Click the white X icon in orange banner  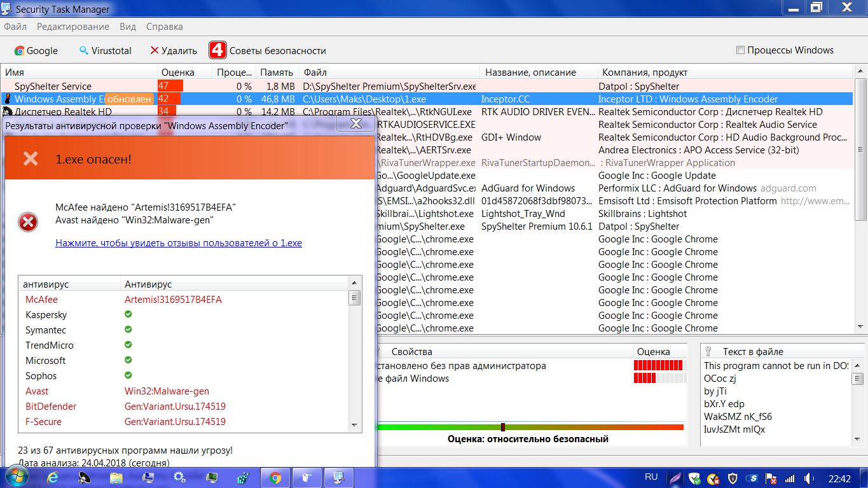click(31, 158)
